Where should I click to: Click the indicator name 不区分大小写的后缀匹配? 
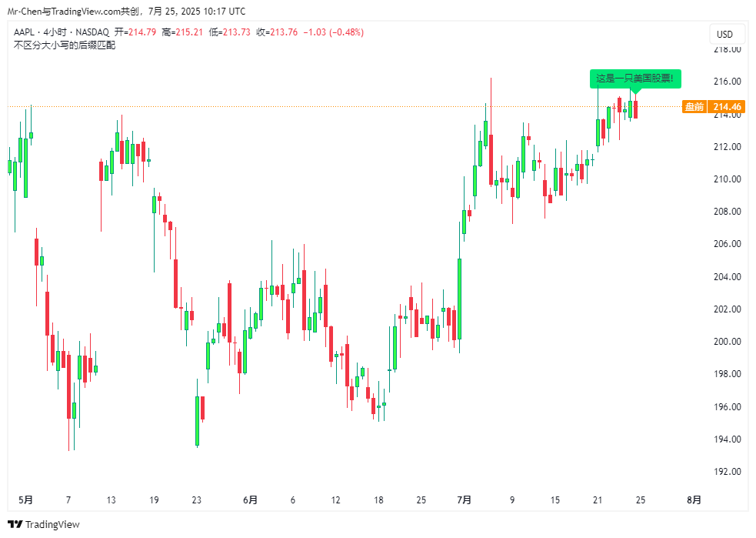[x=65, y=45]
